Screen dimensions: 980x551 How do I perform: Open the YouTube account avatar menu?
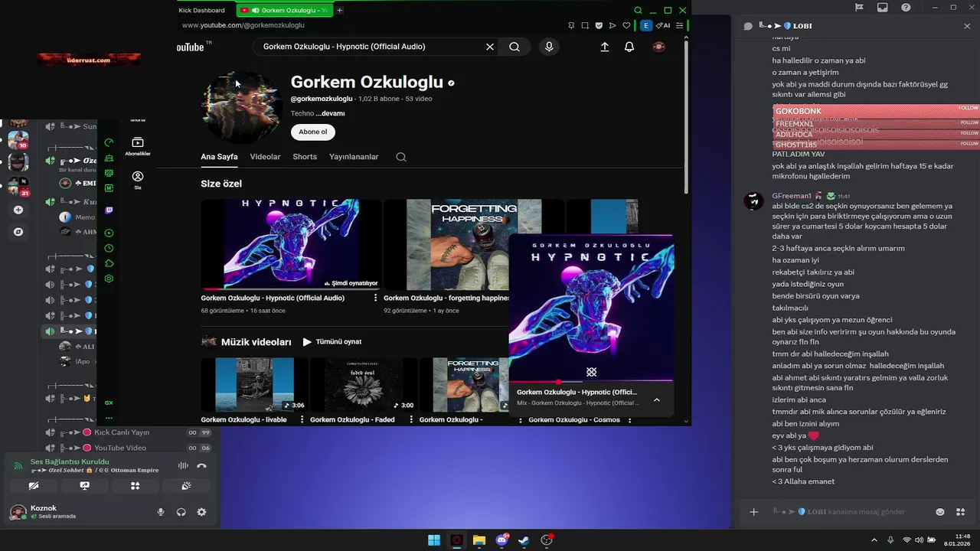[x=658, y=47]
